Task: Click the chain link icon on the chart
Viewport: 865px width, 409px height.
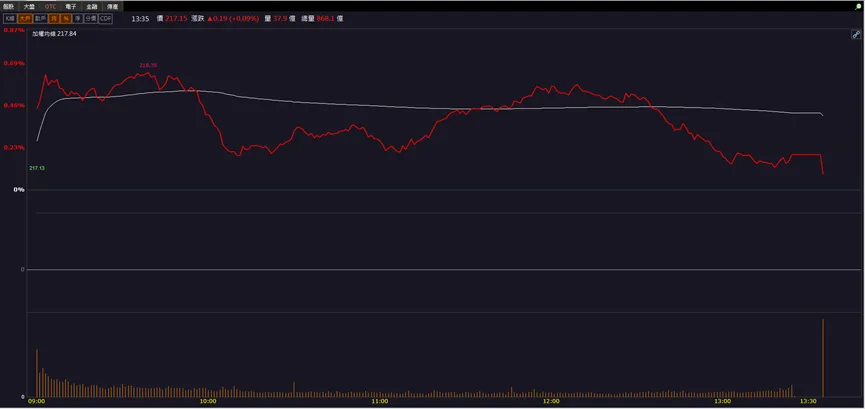Action: [x=856, y=35]
